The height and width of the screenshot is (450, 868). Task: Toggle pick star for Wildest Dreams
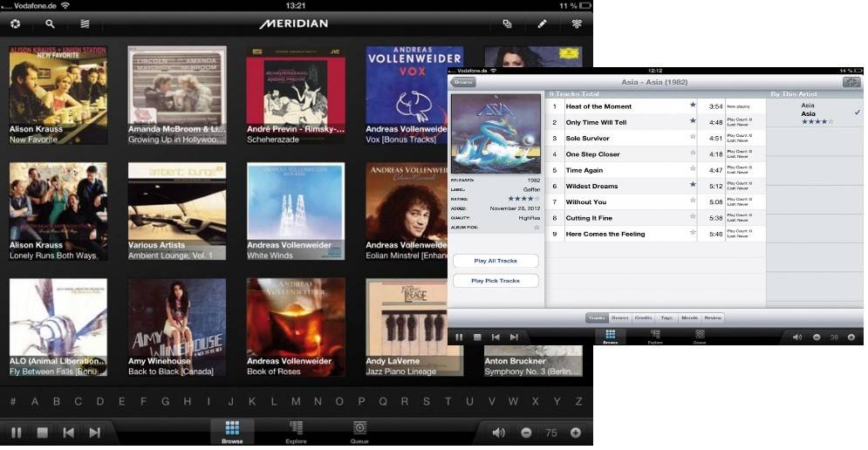(x=692, y=185)
